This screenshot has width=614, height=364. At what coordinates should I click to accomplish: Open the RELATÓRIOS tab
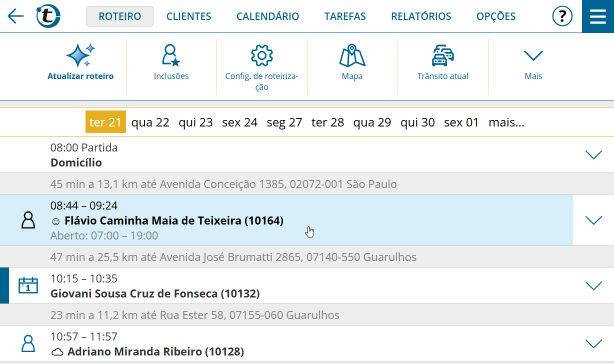(x=421, y=16)
